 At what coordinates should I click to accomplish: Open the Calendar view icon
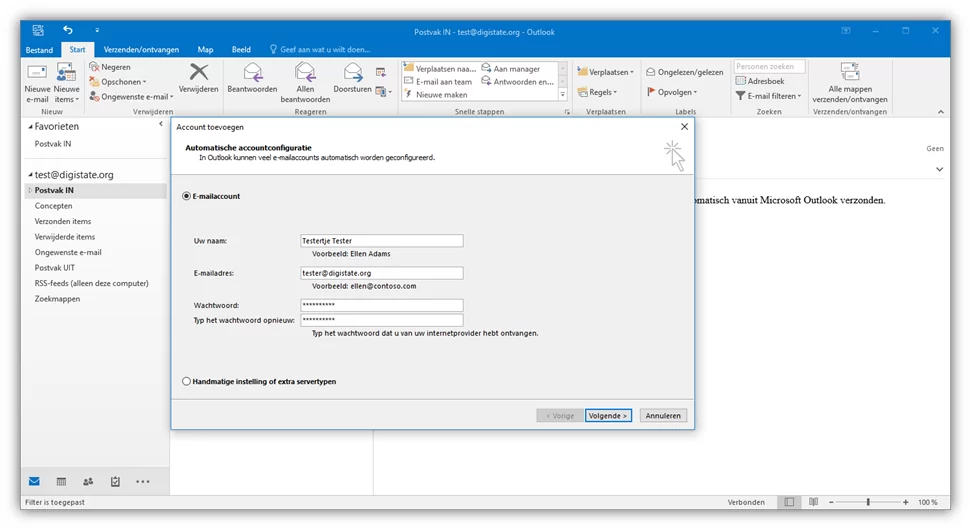click(61, 482)
